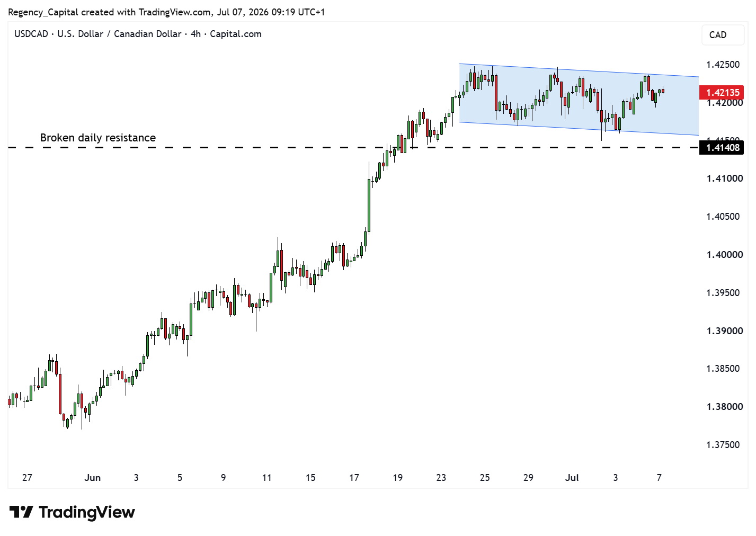Click the '27' date axis label

[x=27, y=478]
